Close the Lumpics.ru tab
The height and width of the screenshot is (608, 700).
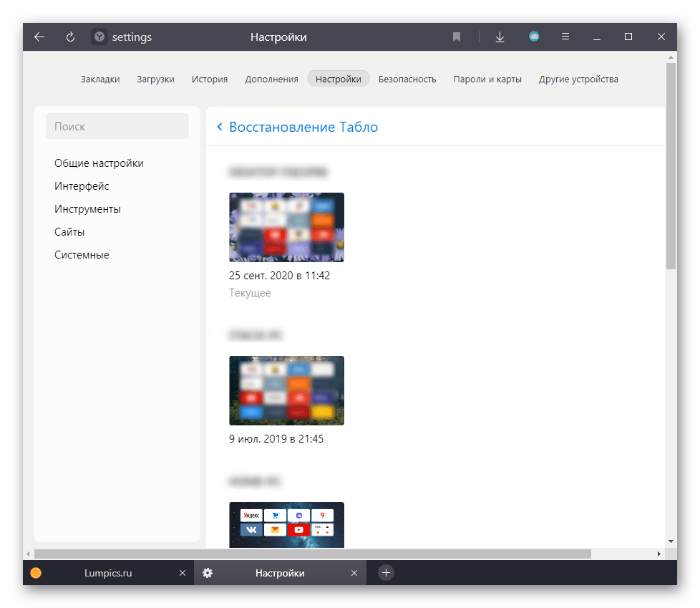[x=182, y=573]
